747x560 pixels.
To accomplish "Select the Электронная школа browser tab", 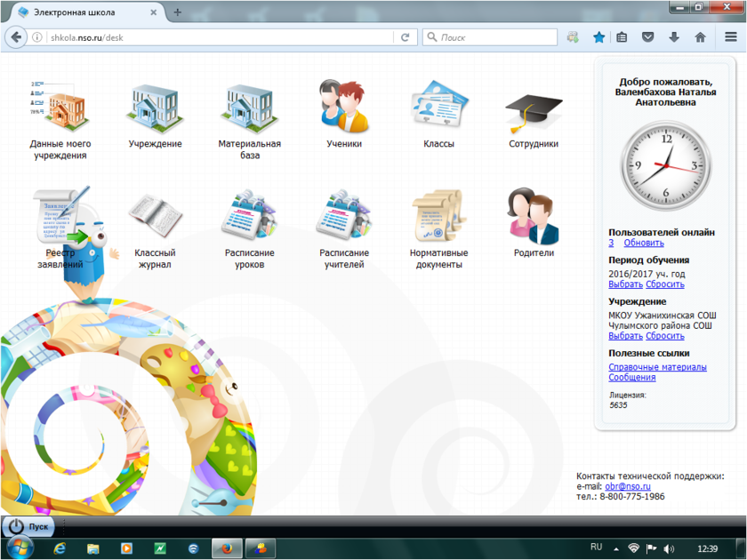I will click(84, 12).
